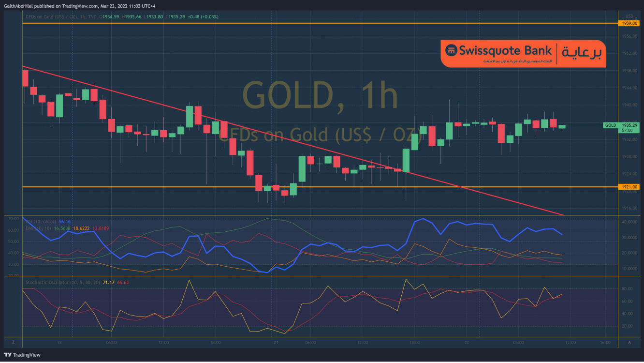Image resolution: width=644 pixels, height=363 pixels.
Task: Click the 1952.00 price axis label
Action: coord(629,53)
